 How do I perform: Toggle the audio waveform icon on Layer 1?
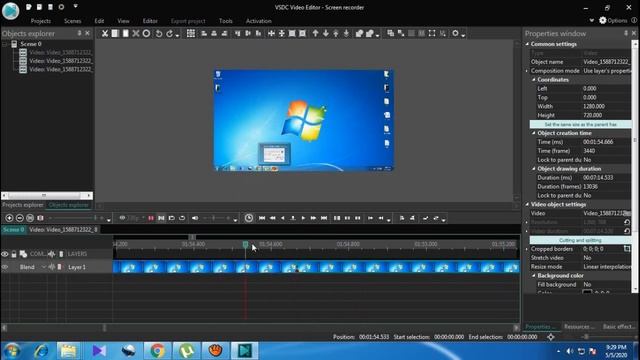click(52, 267)
